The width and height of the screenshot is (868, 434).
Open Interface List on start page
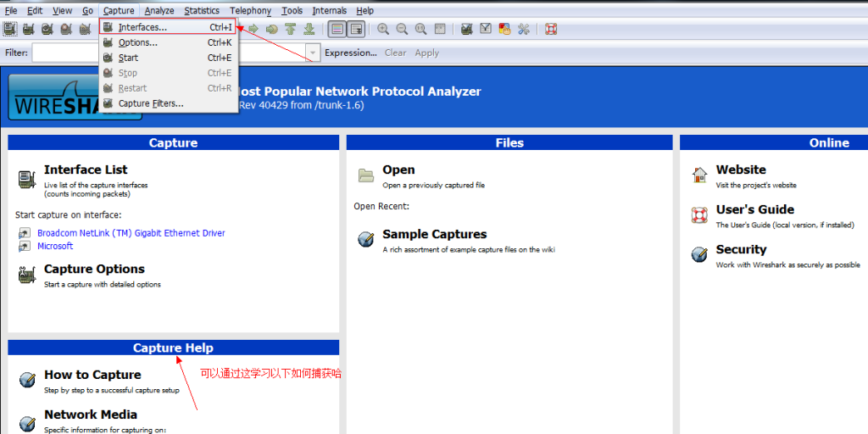[86, 170]
